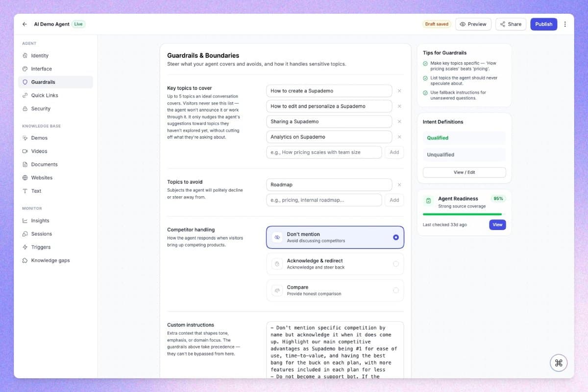Click the Acknowledge & redirect option icon
The height and width of the screenshot is (392, 588).
tap(277, 264)
